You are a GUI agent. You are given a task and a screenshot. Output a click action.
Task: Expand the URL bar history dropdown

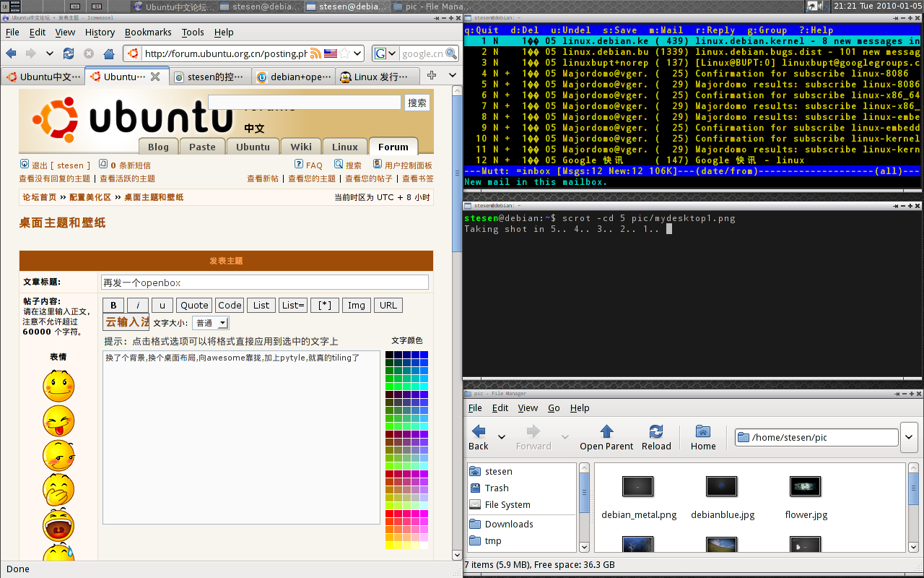(x=357, y=53)
